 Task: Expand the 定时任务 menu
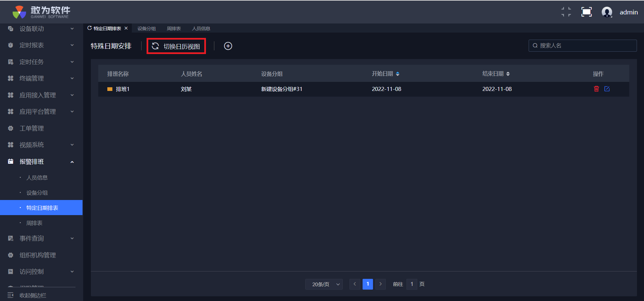point(72,62)
